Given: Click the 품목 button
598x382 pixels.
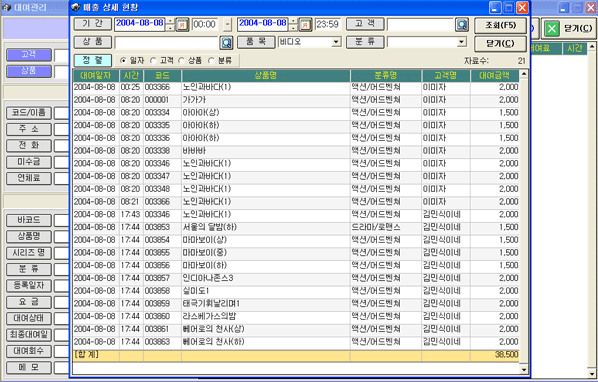Looking at the screenshot, I should click(256, 42).
